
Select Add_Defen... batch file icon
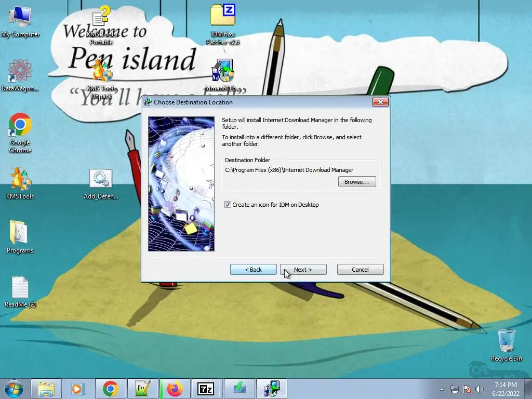click(101, 184)
